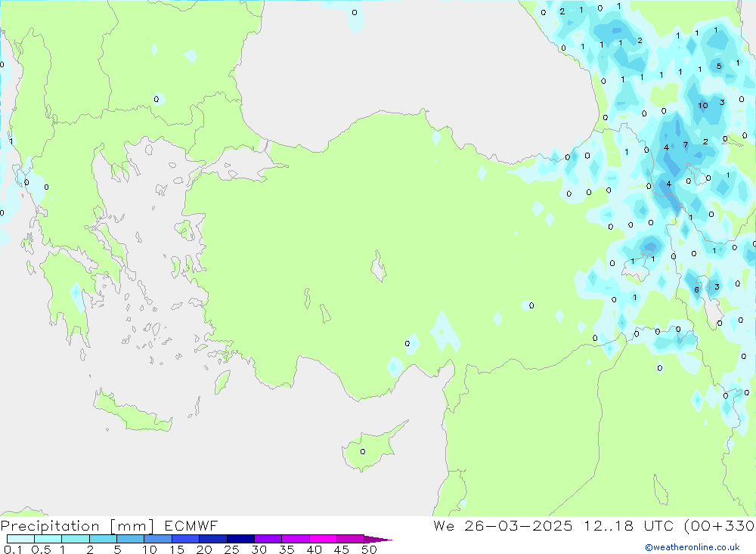
Task: Click legend swatch between 30 and 35
Action: point(268,539)
